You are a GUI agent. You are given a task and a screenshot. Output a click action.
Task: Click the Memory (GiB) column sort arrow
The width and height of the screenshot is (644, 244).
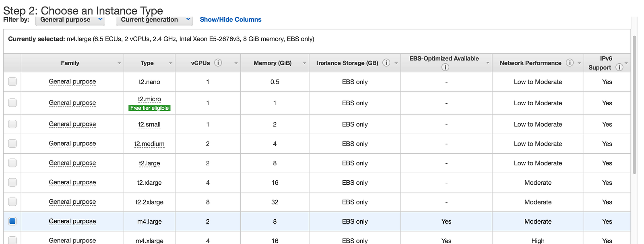pyautogui.click(x=305, y=63)
